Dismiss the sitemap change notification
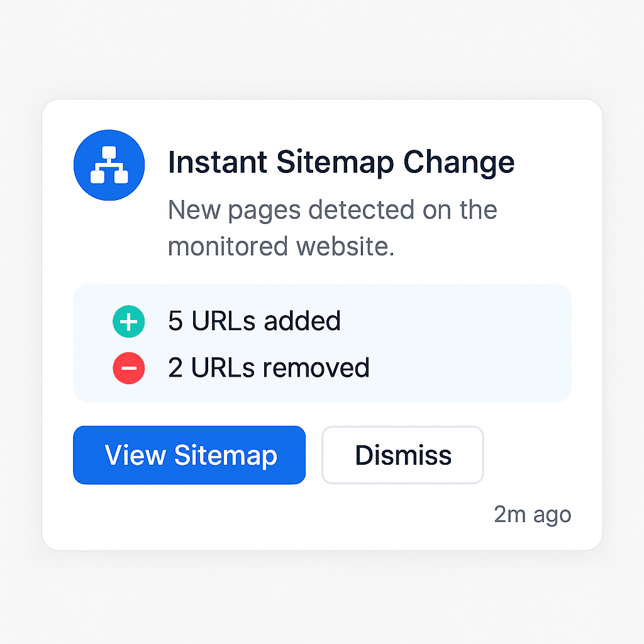Screen dimensions: 644x644 (x=402, y=455)
